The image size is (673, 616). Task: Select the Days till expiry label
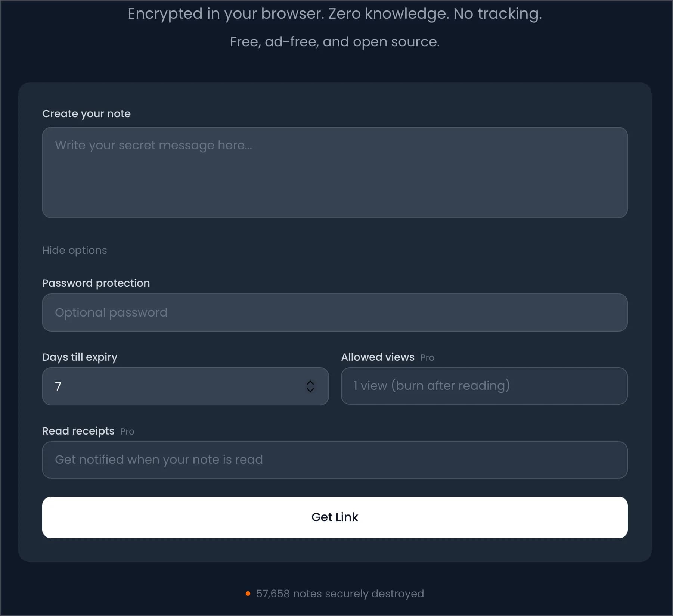pos(80,357)
